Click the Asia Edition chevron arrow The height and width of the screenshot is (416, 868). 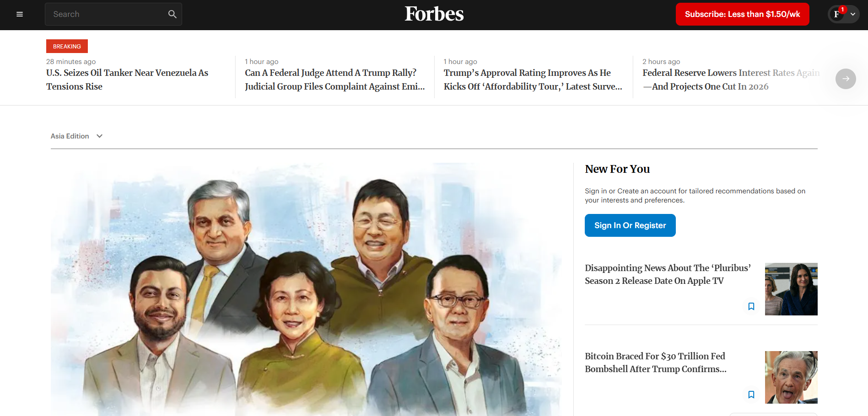100,136
